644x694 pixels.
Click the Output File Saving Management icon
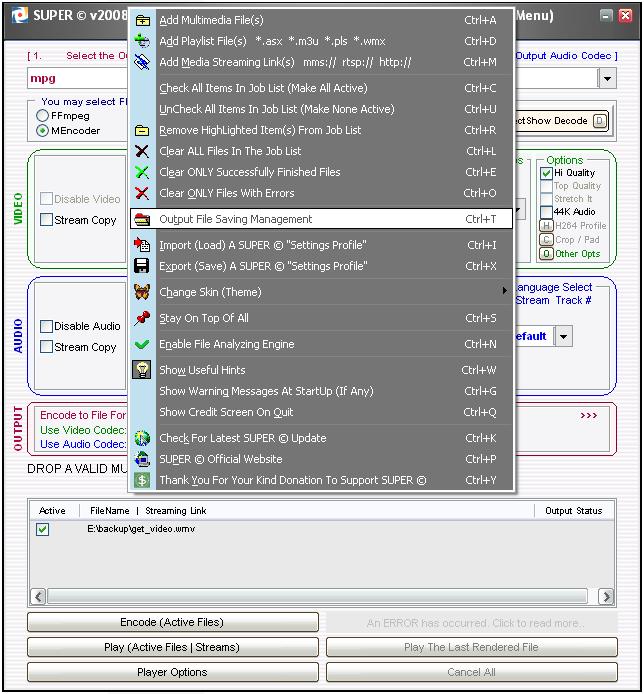(142, 219)
